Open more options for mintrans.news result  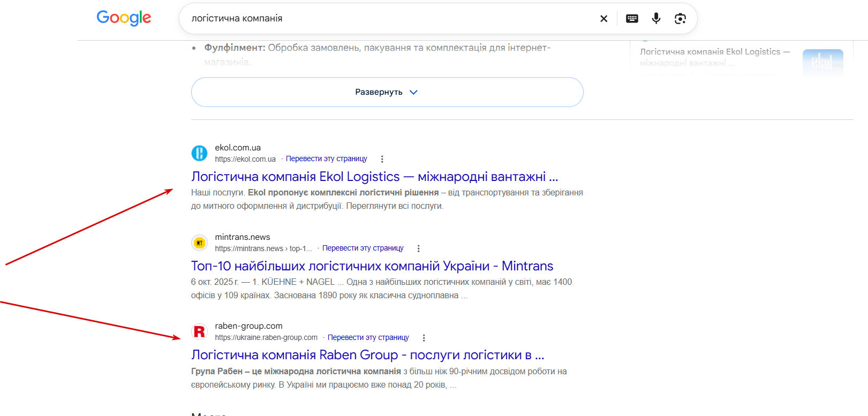pos(418,248)
